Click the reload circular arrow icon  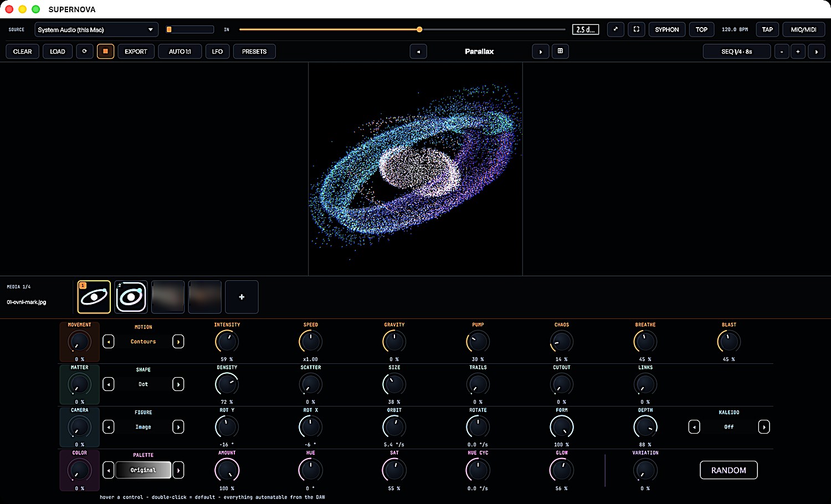[85, 52]
